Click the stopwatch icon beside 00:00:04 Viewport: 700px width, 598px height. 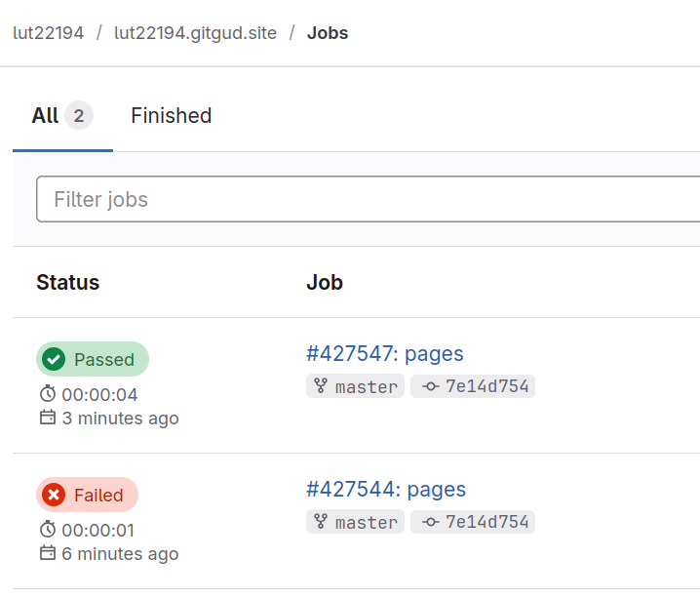(48, 394)
